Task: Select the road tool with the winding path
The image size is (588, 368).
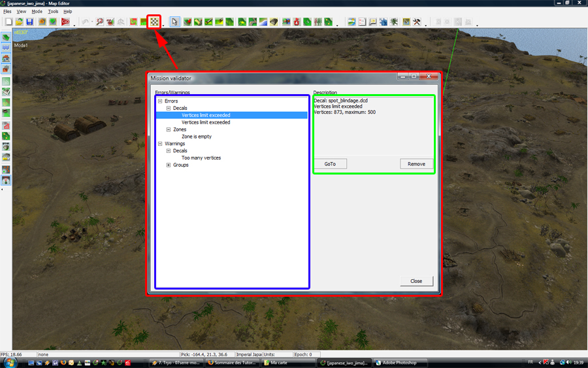Action: pyautogui.click(x=252, y=22)
